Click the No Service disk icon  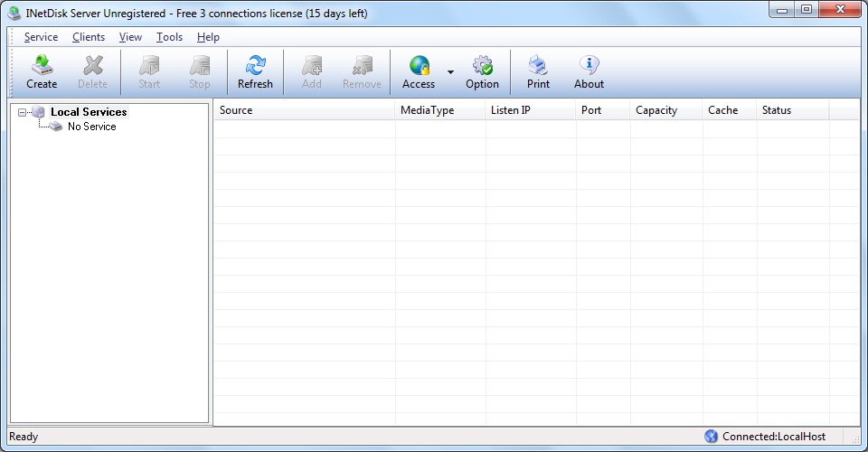pos(56,127)
